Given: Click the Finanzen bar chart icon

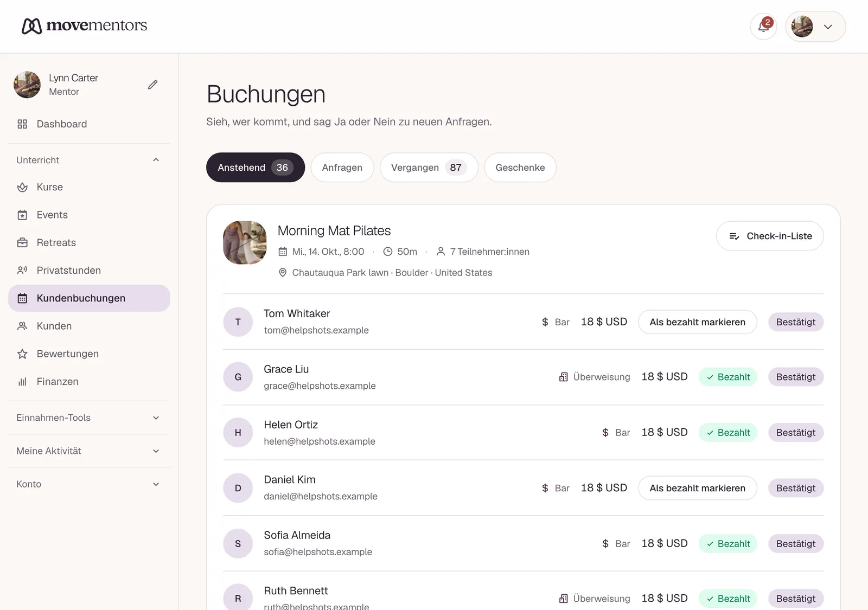Looking at the screenshot, I should point(22,382).
